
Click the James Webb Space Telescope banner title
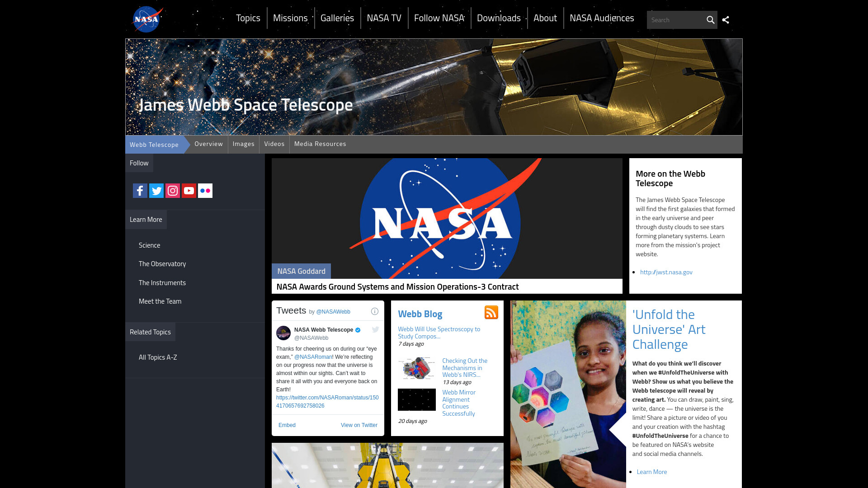tap(245, 105)
